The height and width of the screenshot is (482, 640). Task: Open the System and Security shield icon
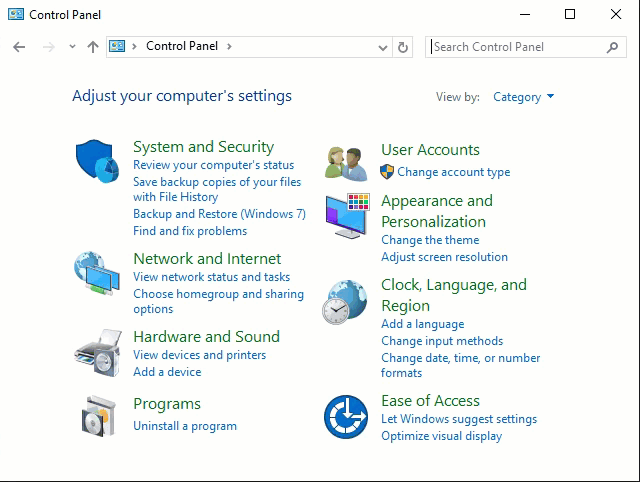pos(97,161)
